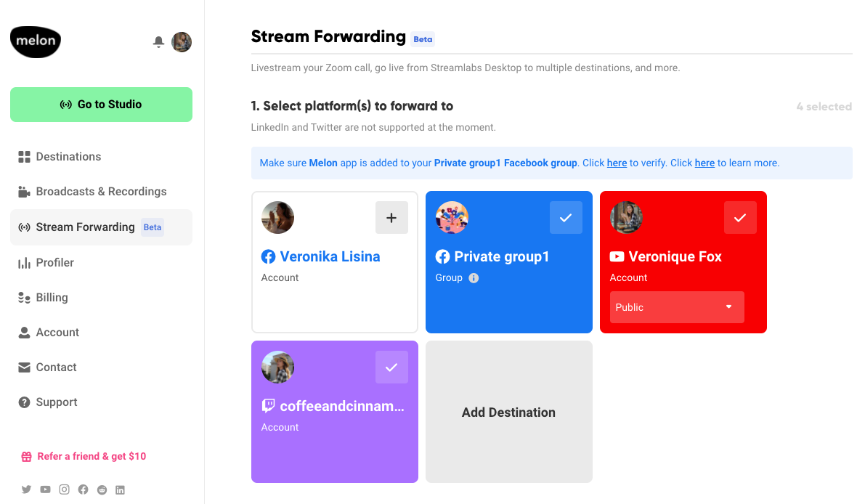Click the gift icon beside Refer a friend
865x504 pixels.
point(26,457)
